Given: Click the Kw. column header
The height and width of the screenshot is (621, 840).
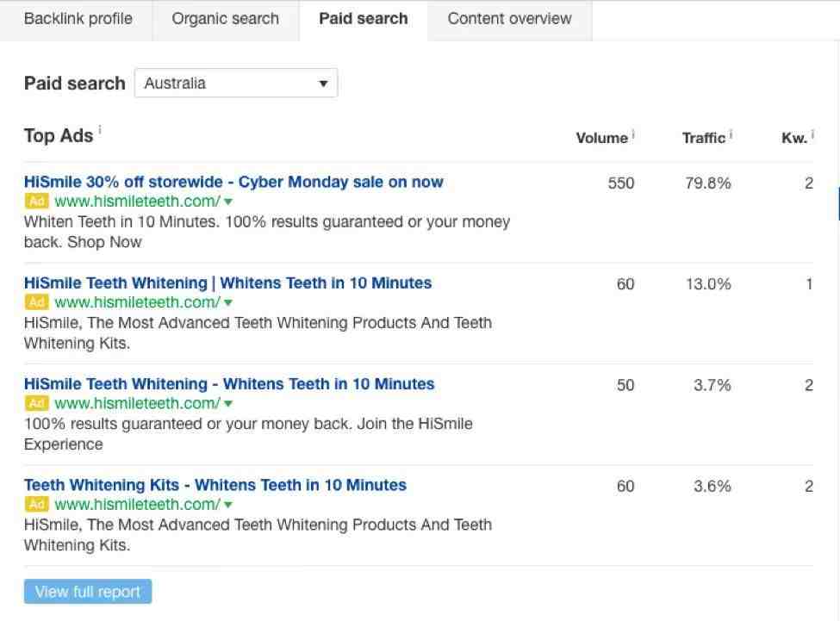Looking at the screenshot, I should pos(794,138).
